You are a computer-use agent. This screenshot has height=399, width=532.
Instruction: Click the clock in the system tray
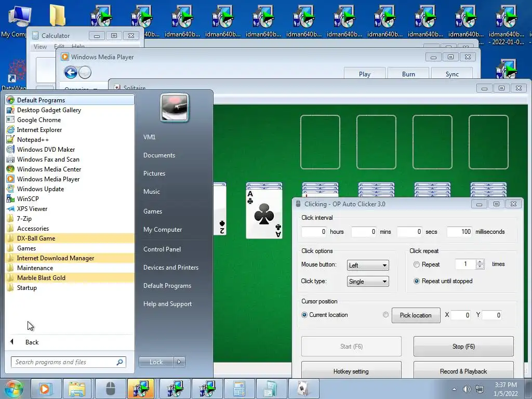tap(506, 389)
